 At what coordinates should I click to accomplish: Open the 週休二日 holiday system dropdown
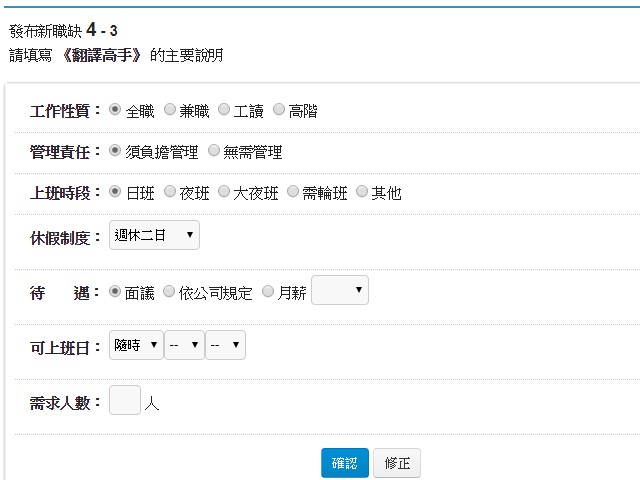tap(154, 236)
